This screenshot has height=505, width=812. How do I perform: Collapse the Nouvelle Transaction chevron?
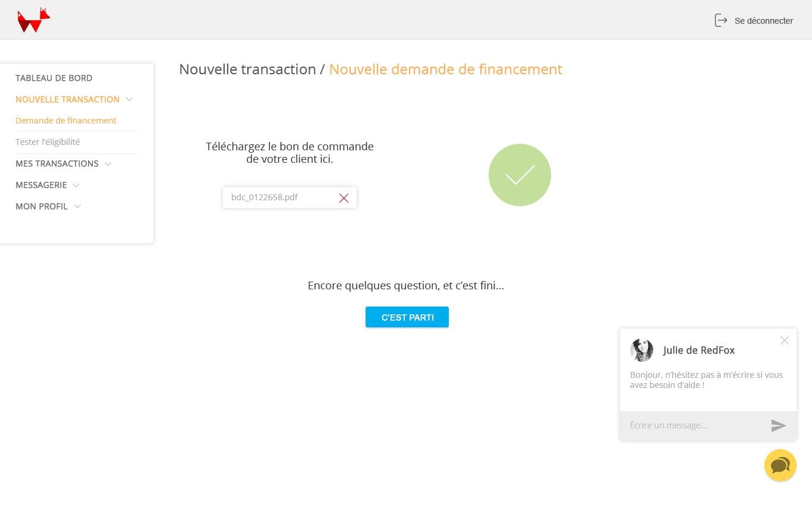pyautogui.click(x=130, y=99)
